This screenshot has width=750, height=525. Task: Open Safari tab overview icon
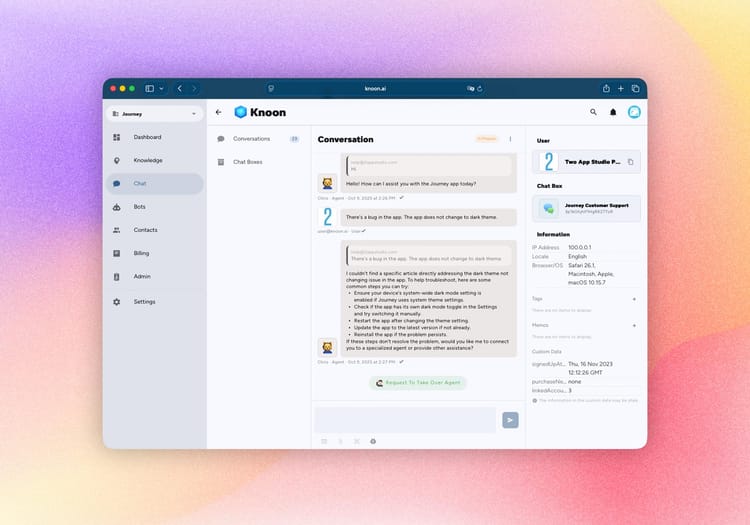click(x=635, y=88)
